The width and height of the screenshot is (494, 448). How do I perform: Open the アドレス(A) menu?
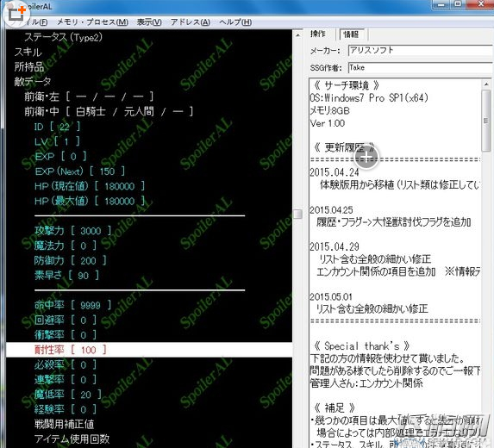pos(191,22)
